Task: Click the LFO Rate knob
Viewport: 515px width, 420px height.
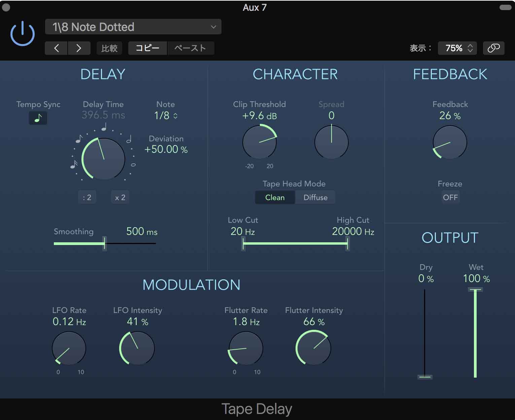Action: [x=69, y=348]
